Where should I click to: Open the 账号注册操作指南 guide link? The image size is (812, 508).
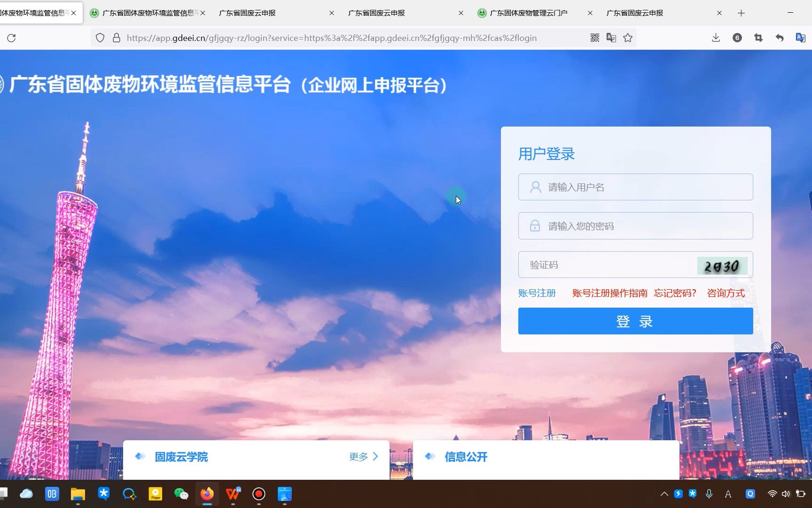coord(610,293)
